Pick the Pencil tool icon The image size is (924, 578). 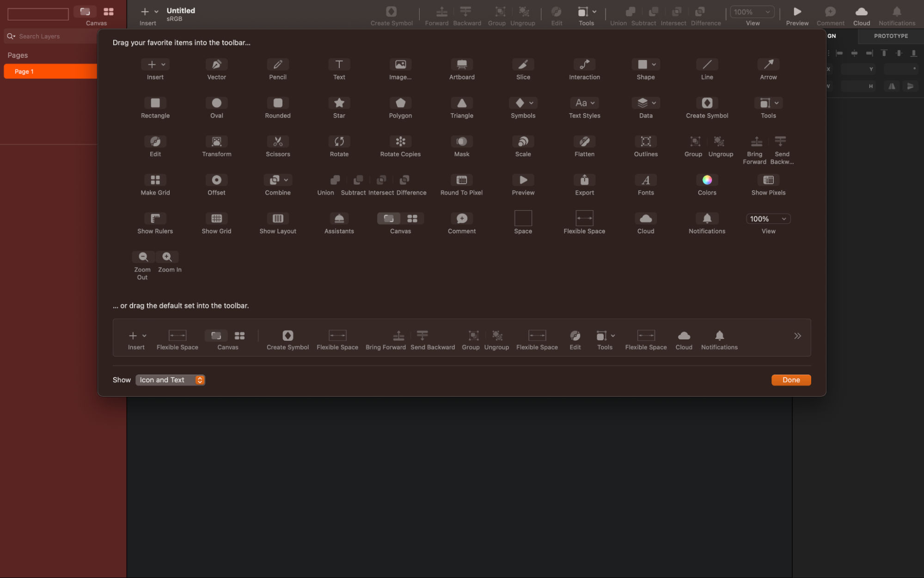278,64
